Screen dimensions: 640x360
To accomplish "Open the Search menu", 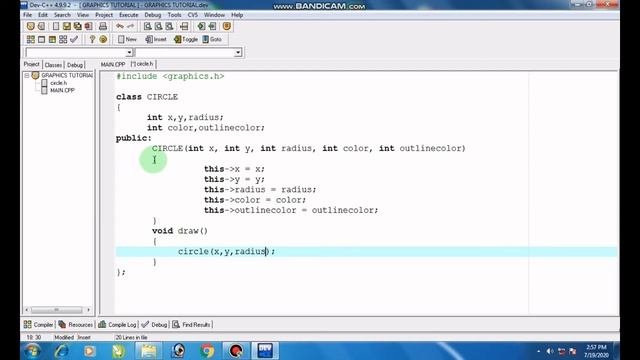I will click(x=62, y=15).
